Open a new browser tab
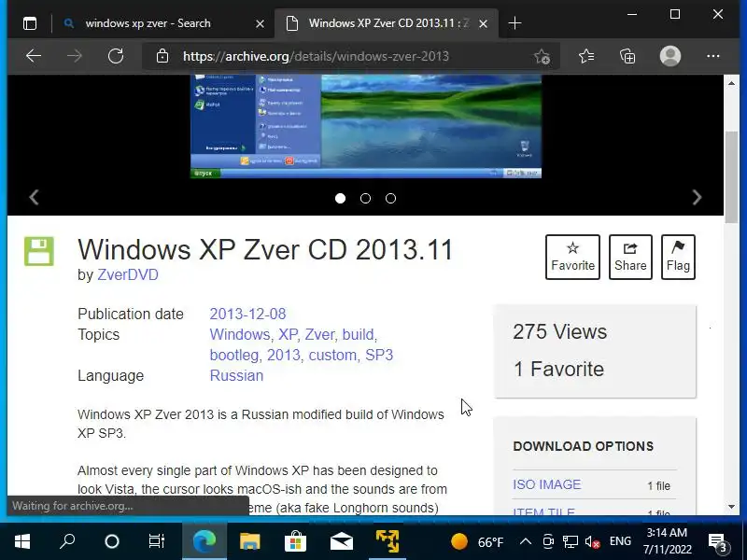747x560 pixels. click(x=515, y=23)
